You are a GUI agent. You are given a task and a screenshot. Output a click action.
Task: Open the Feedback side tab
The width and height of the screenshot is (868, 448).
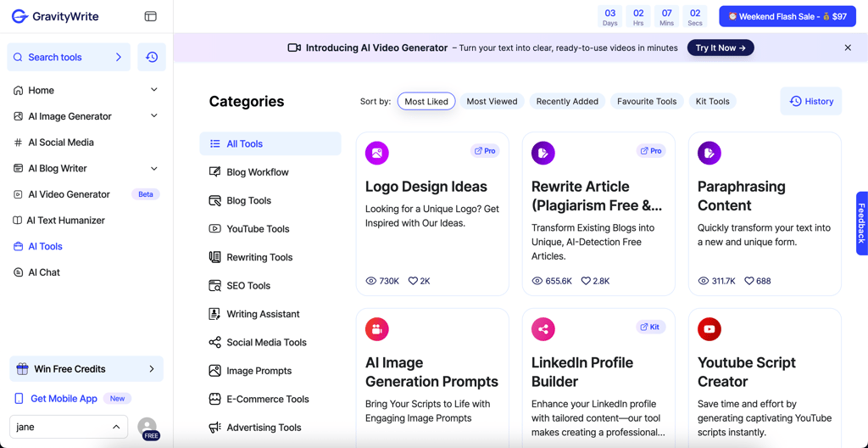[x=861, y=223]
